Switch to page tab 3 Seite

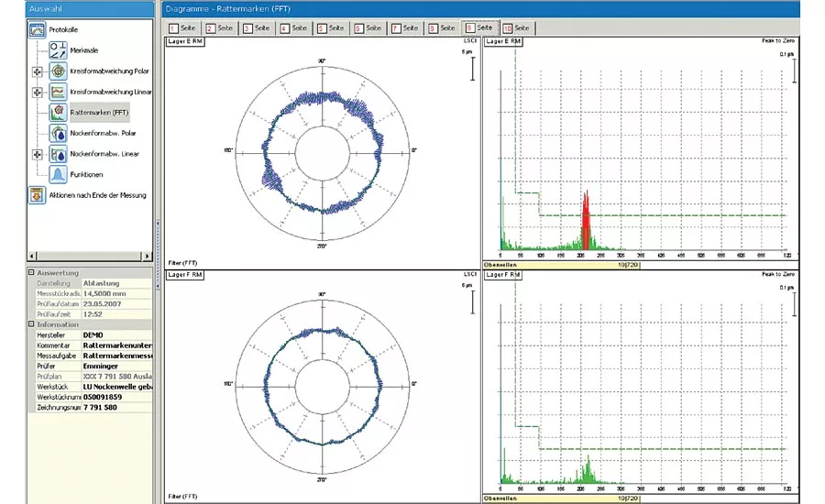[x=257, y=28]
